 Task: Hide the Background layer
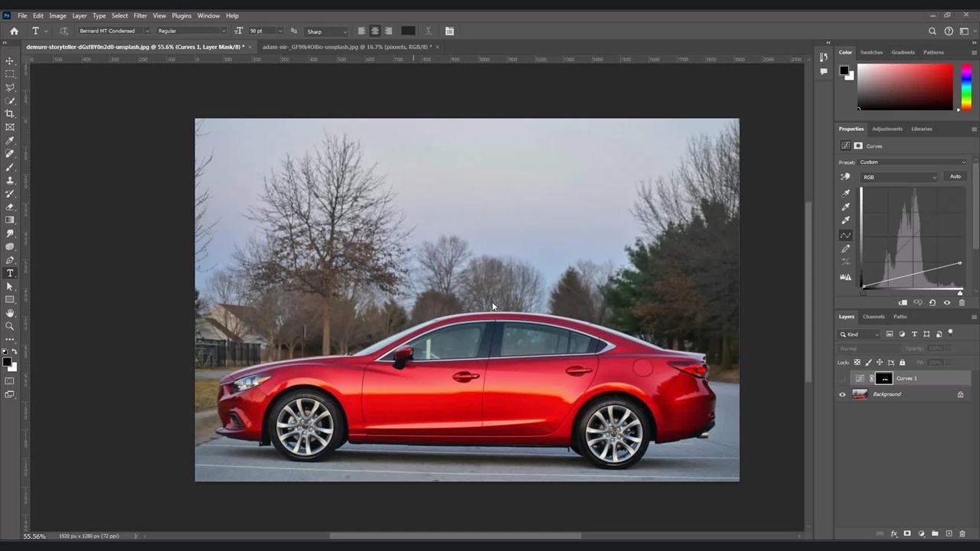843,395
